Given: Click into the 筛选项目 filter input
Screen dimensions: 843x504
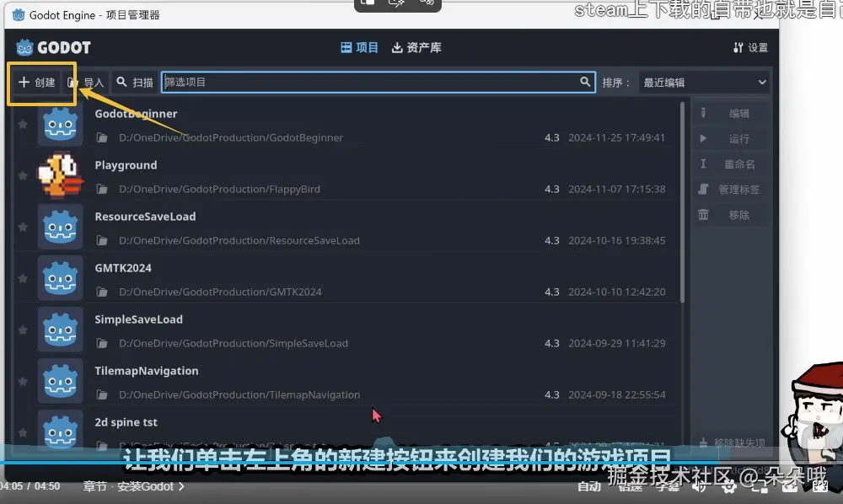Looking at the screenshot, I should point(379,83).
